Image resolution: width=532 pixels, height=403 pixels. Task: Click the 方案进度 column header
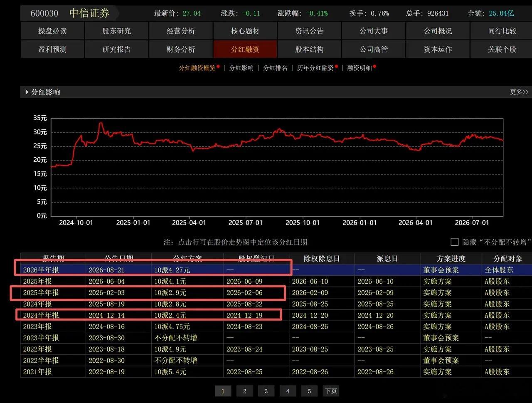pos(451,258)
